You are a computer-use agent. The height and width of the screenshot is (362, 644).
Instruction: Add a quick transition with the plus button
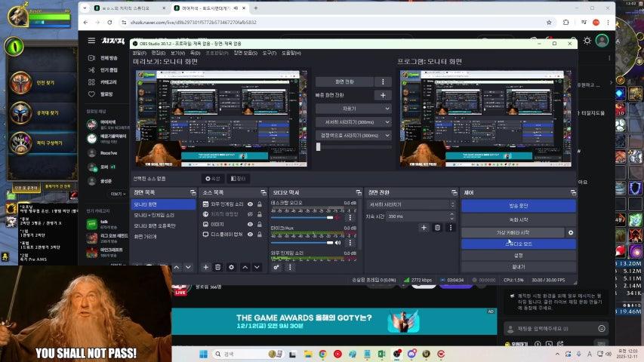coord(382,95)
